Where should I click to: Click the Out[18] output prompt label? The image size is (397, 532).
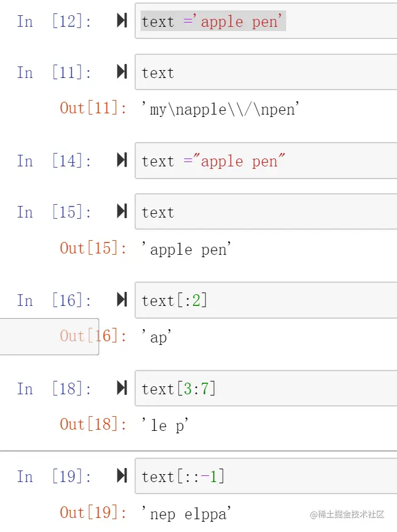click(93, 425)
